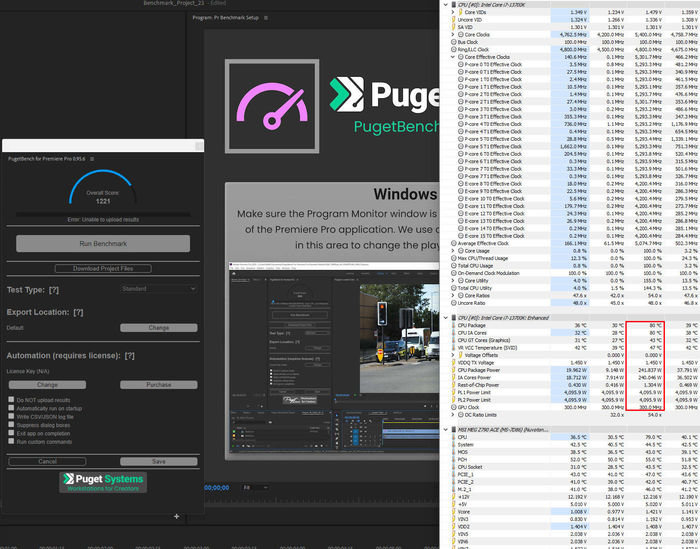Screen dimensions: 700x549
Task: Collapse CPU Enhanced sensor group
Action: [x=446, y=318]
